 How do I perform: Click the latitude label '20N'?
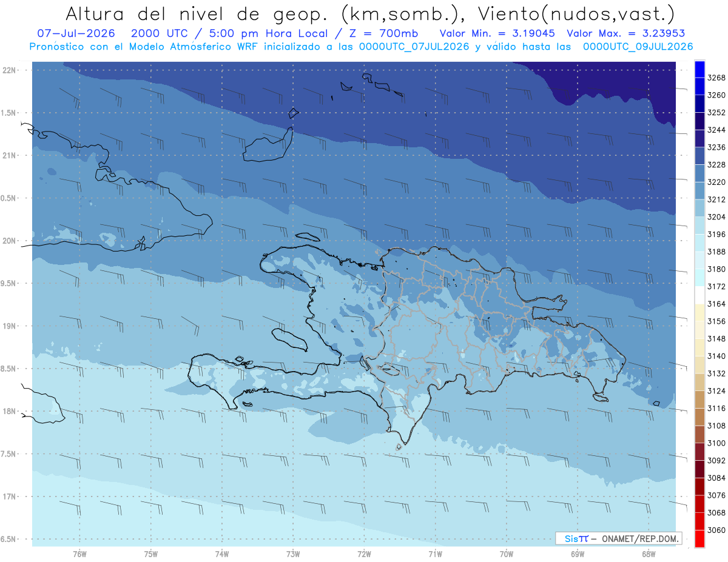point(10,241)
